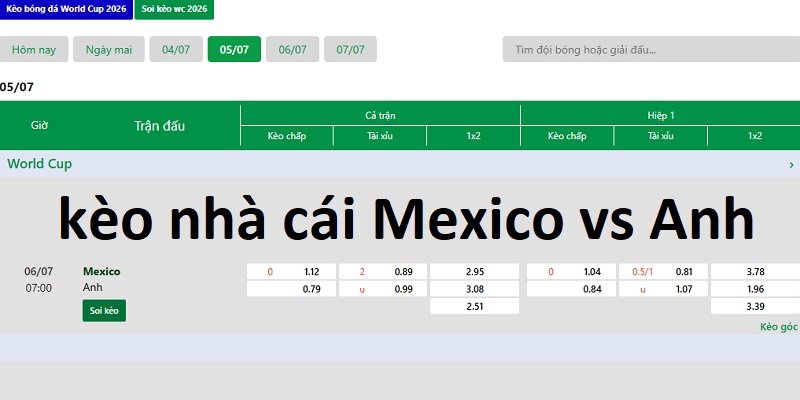The image size is (800, 400).
Task: Click the Hiệp 1 column header
Action: tap(661, 116)
